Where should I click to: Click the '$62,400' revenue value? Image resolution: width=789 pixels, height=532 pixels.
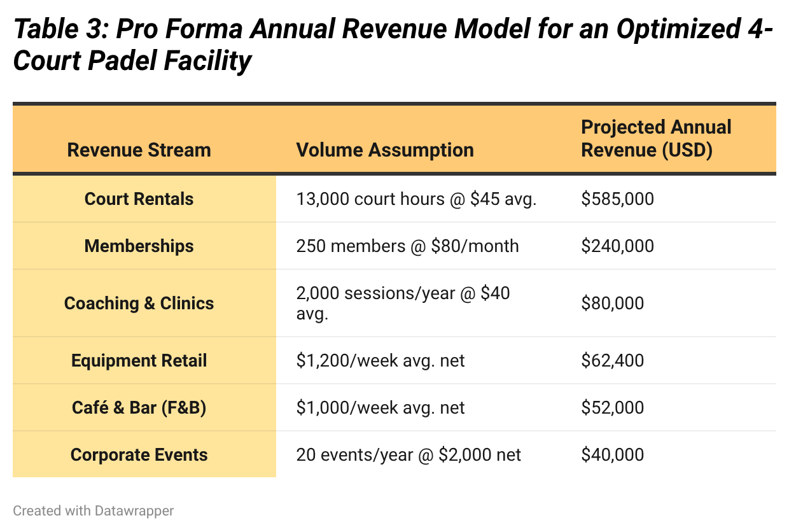(x=612, y=361)
